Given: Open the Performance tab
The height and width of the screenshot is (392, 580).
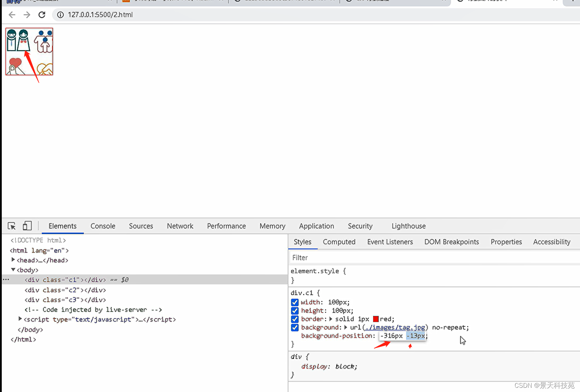Looking at the screenshot, I should pos(227,226).
